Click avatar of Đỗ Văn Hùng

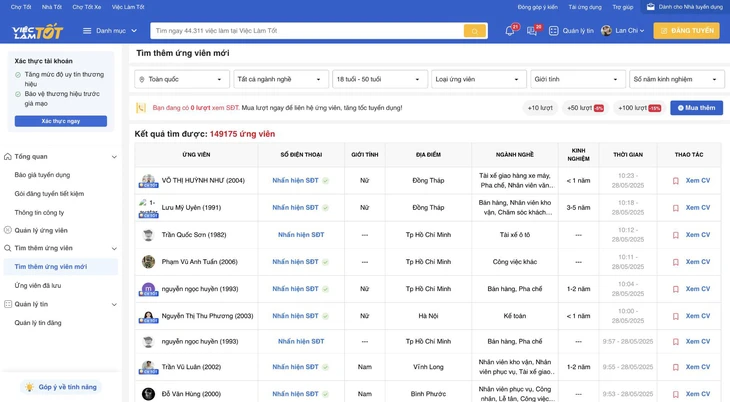[148, 394]
